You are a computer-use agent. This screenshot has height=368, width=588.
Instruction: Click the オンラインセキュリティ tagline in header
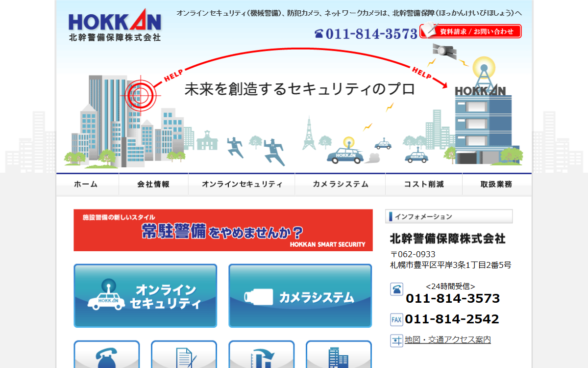coord(349,13)
